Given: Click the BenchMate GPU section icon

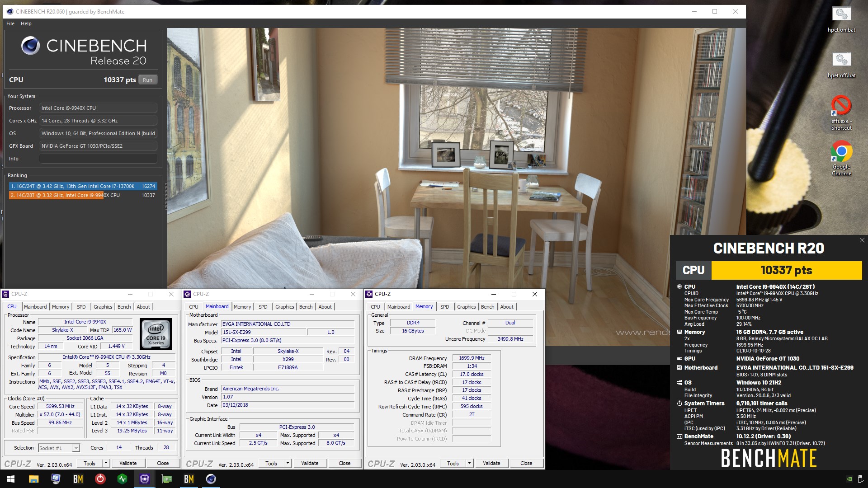Looking at the screenshot, I should [x=679, y=358].
